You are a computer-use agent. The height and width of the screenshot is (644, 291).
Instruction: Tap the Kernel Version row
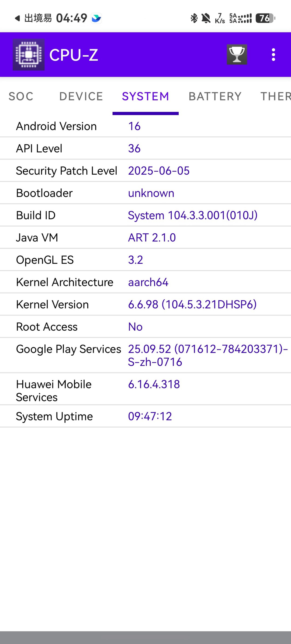pos(145,304)
